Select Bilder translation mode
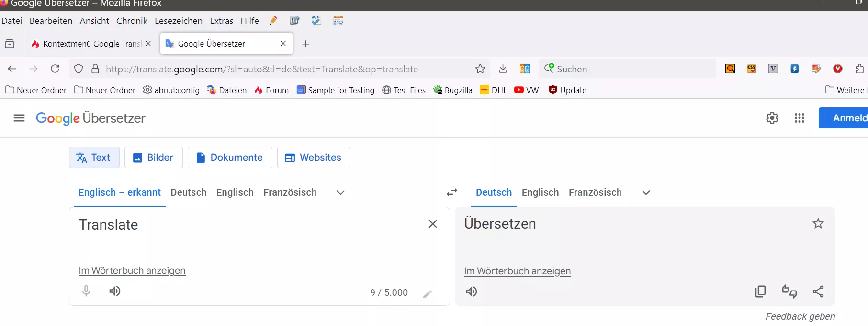Screen dimensions: 868x326 154,157
